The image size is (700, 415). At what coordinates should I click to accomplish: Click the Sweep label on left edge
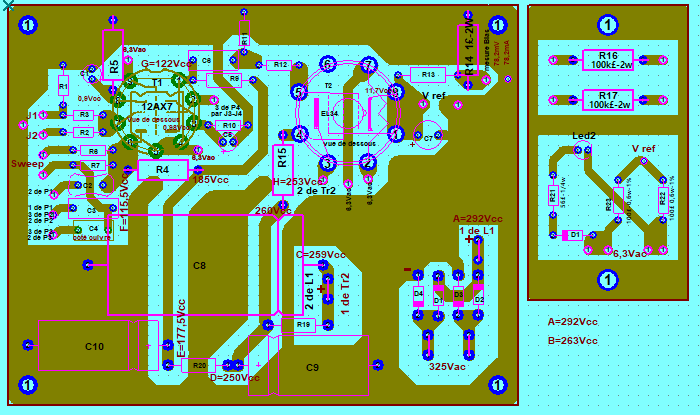pos(26,162)
